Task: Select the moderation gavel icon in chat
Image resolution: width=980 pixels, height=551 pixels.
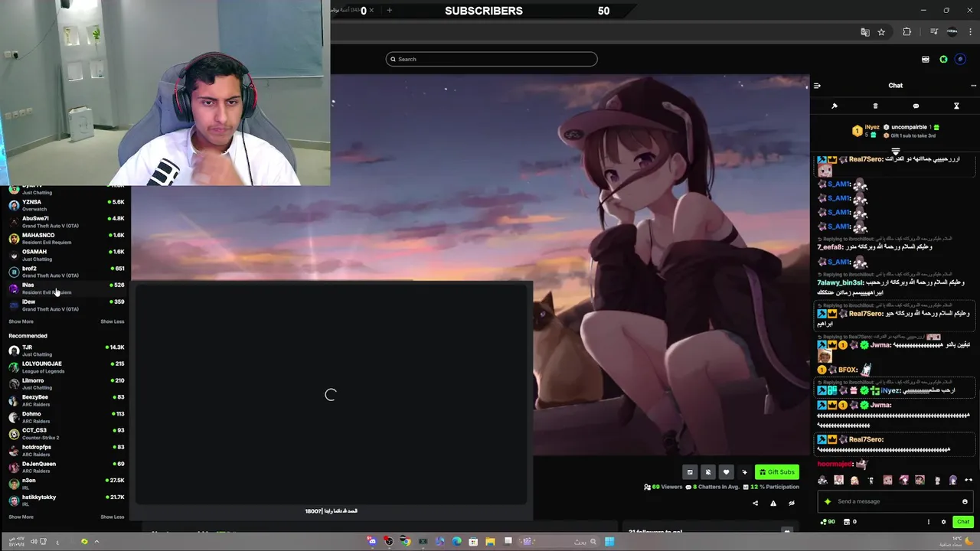Action: click(x=835, y=106)
